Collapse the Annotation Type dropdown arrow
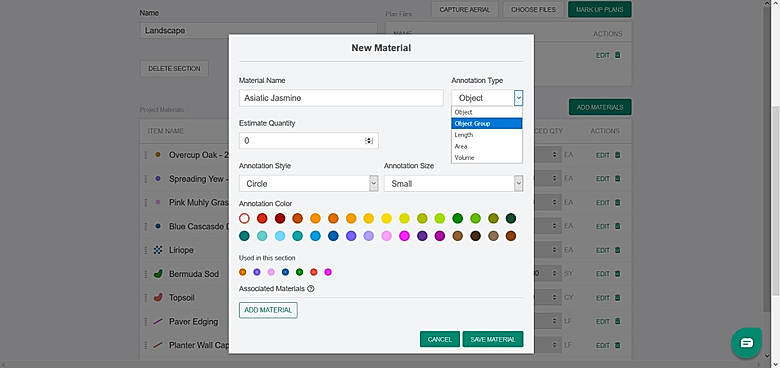 coord(518,98)
